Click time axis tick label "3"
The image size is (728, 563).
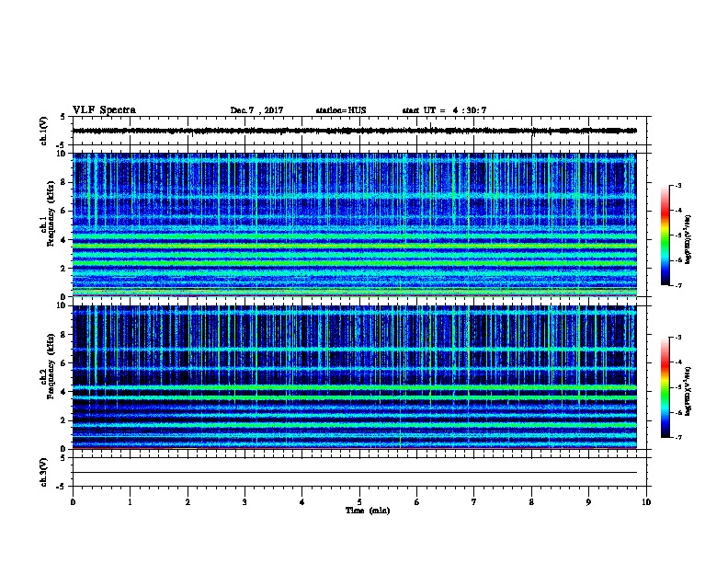tap(245, 501)
